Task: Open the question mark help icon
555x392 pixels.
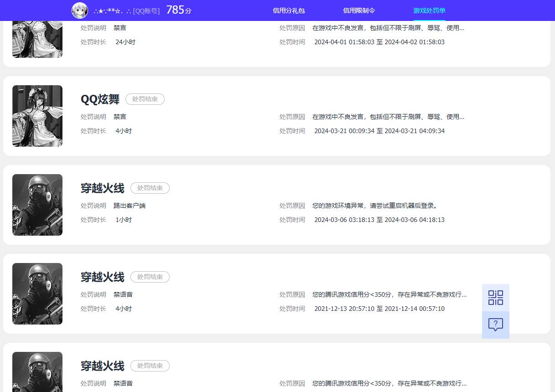Action: click(495, 325)
